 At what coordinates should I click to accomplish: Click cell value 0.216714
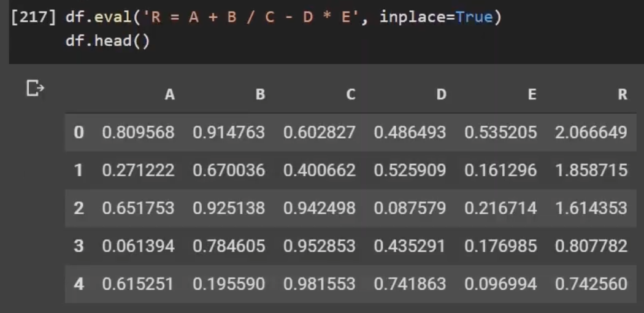click(500, 208)
